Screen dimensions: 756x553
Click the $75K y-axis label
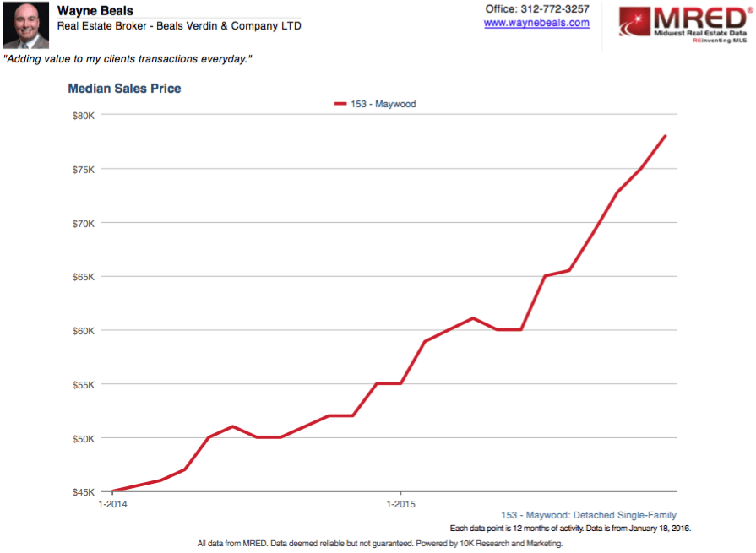click(84, 170)
